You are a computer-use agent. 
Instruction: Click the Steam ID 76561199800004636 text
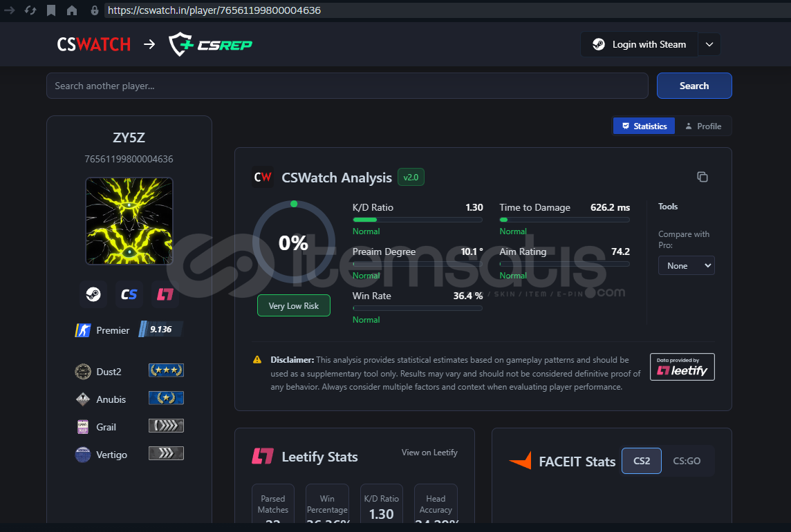(x=129, y=159)
